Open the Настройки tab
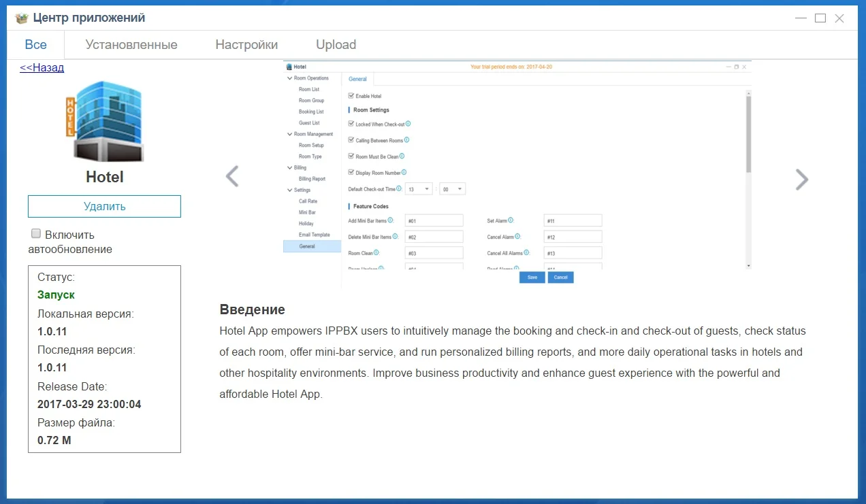The image size is (866, 504). pos(246,45)
